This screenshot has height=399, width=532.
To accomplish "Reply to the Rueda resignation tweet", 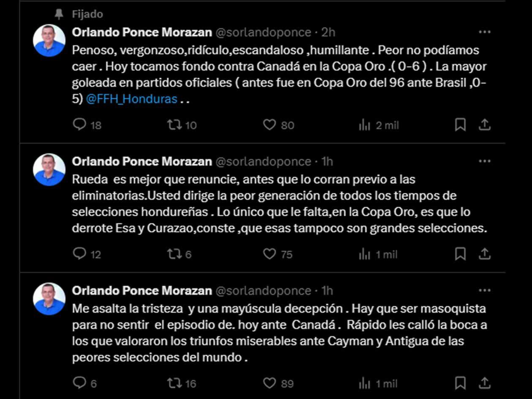I will (80, 254).
